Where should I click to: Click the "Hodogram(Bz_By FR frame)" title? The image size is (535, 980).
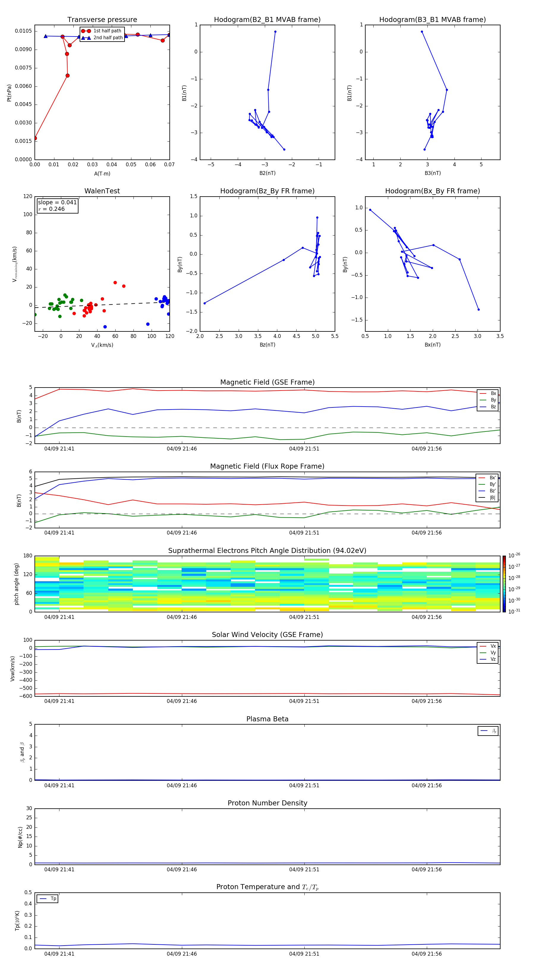267,191
